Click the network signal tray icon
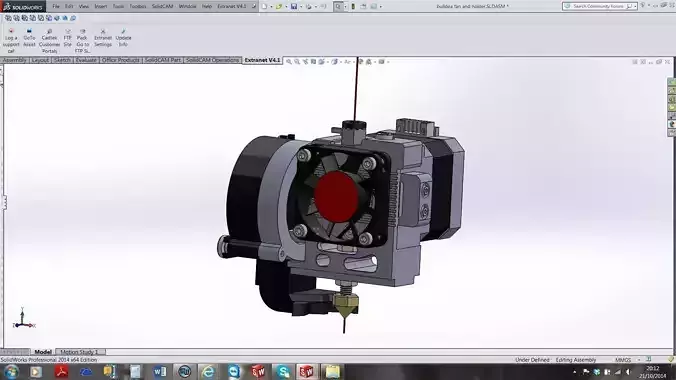Viewport: 676px width, 380px height. click(618, 372)
